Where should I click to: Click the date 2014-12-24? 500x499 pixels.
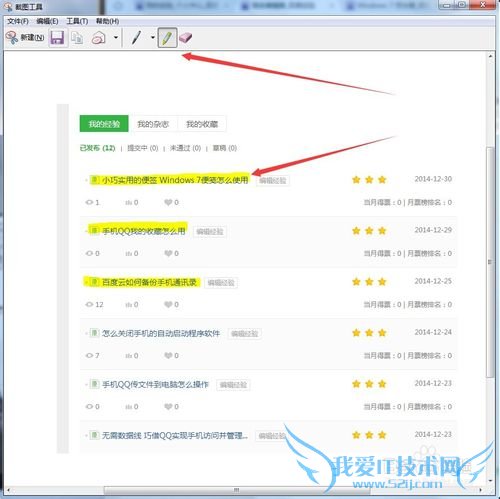433,332
